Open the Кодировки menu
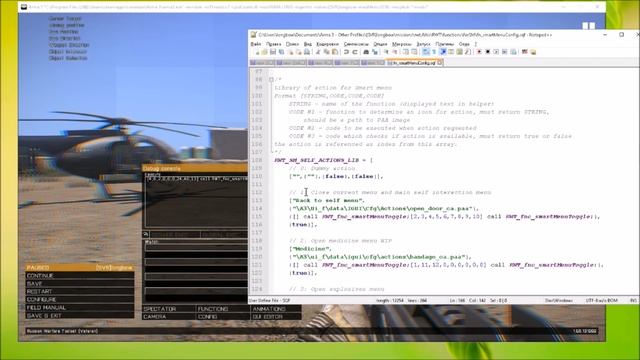Screen dimensions: 640x360 (x=327, y=44)
